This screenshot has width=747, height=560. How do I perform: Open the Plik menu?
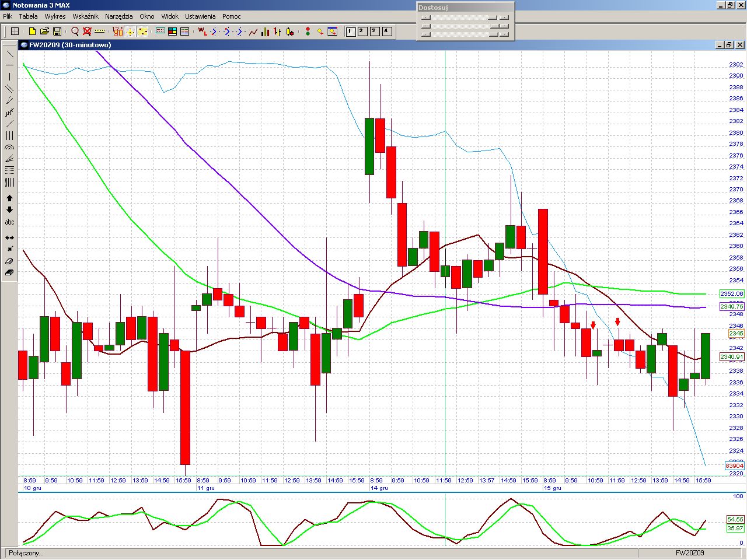8,16
